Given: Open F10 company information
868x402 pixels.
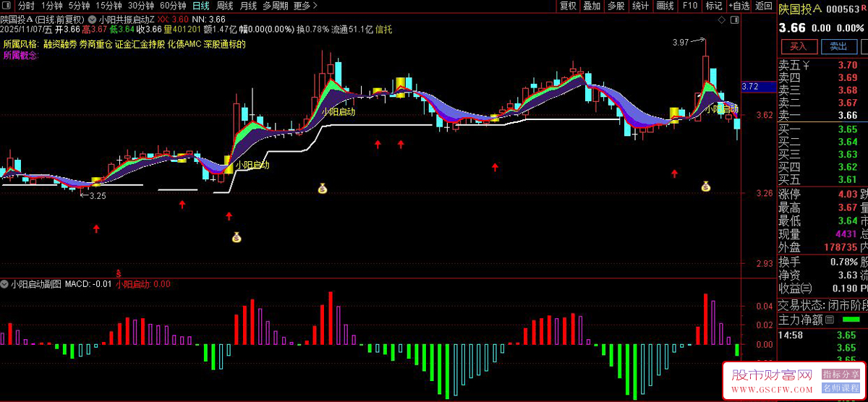Looking at the screenshot, I should (x=690, y=6).
